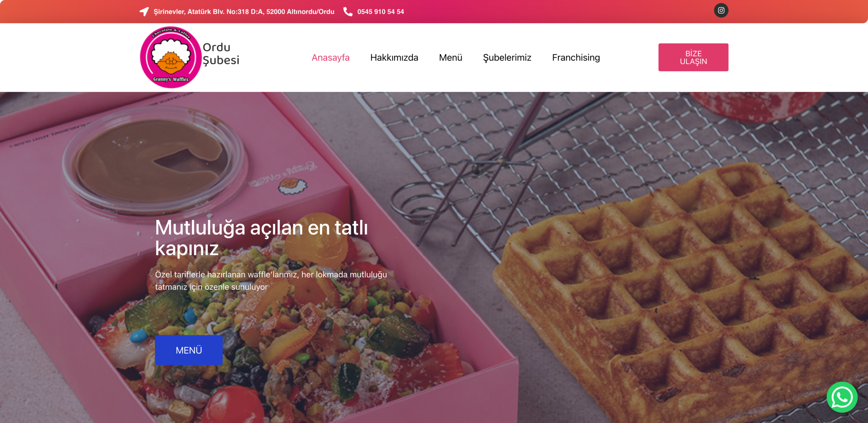Click the green WhatsApp chat bubble
868x423 pixels.
pyautogui.click(x=842, y=397)
